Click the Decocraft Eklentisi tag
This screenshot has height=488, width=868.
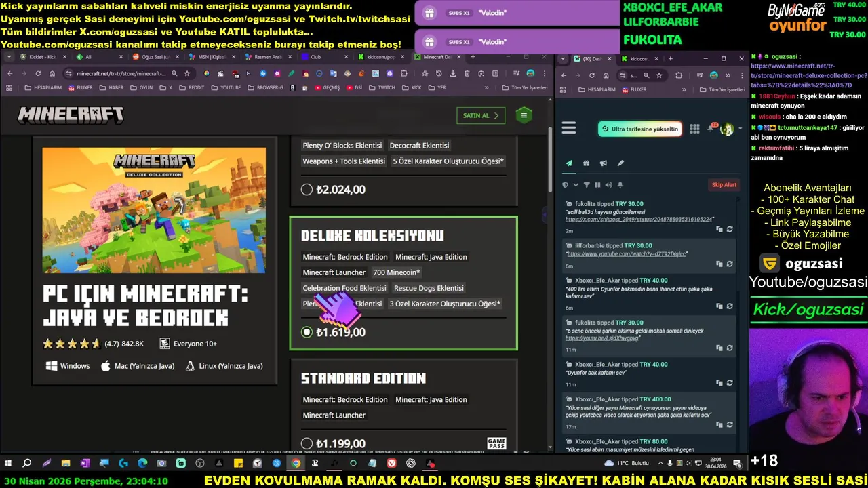pyautogui.click(x=419, y=145)
